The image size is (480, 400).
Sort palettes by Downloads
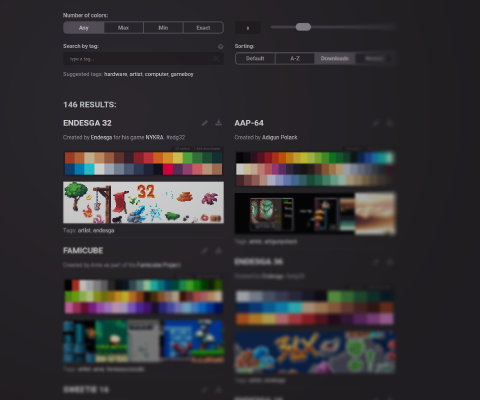pyautogui.click(x=334, y=58)
